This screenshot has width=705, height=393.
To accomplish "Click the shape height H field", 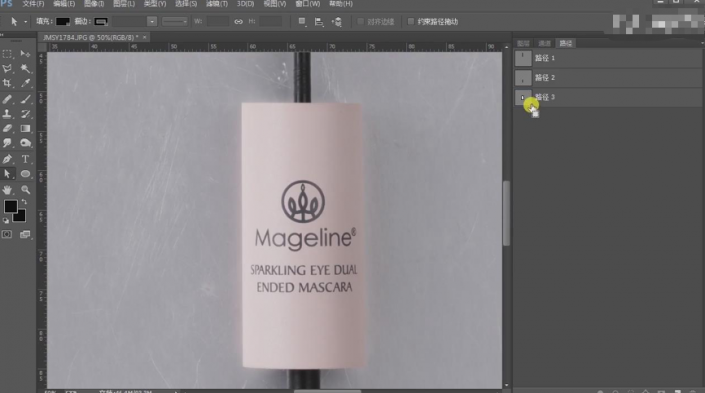I will tap(271, 22).
